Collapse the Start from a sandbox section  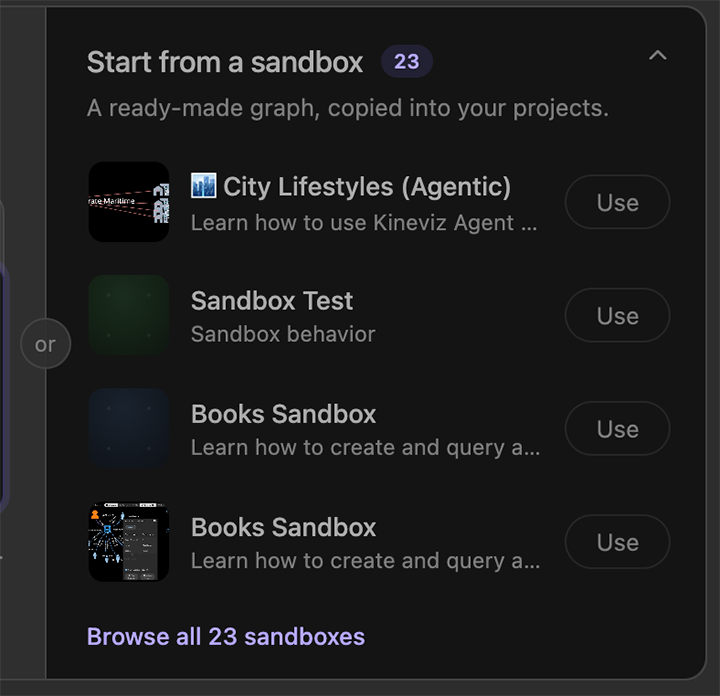pyautogui.click(x=658, y=56)
